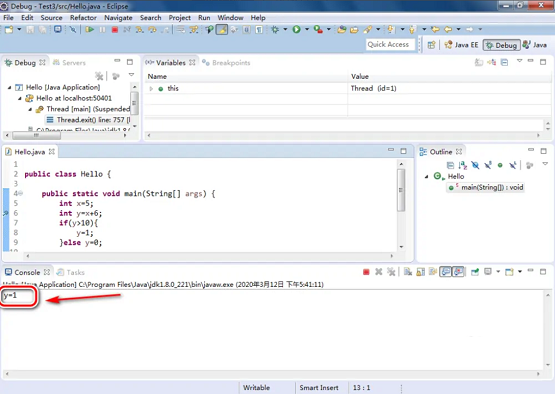The width and height of the screenshot is (555, 394).
Task: Click the green Run icon in the toolbar
Action: coord(296,29)
